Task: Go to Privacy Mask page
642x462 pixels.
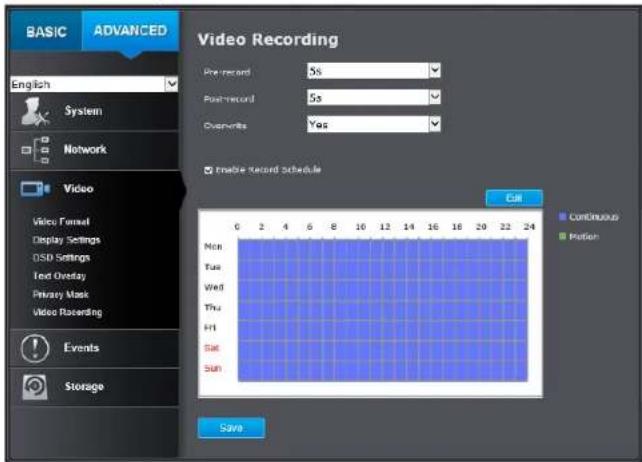Action: click(x=61, y=294)
